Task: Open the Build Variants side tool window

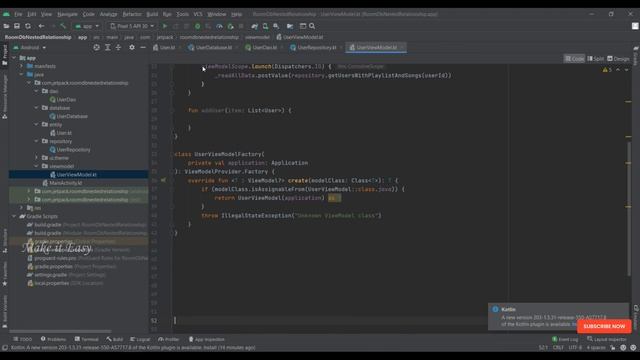Action: pos(4,311)
